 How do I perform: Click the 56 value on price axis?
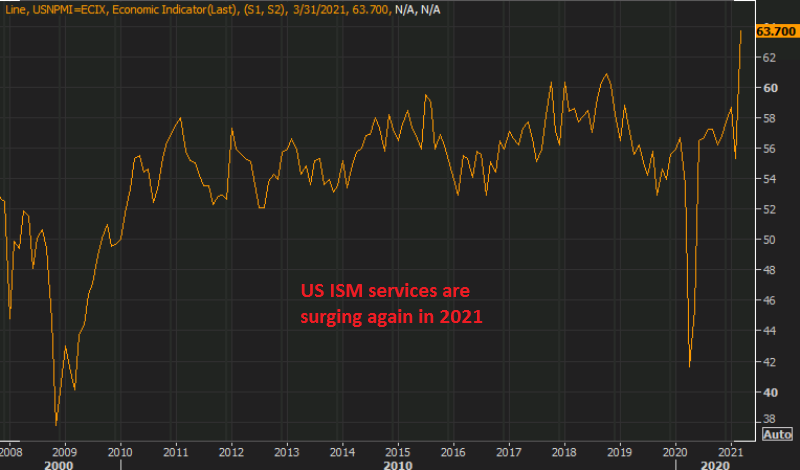click(769, 149)
